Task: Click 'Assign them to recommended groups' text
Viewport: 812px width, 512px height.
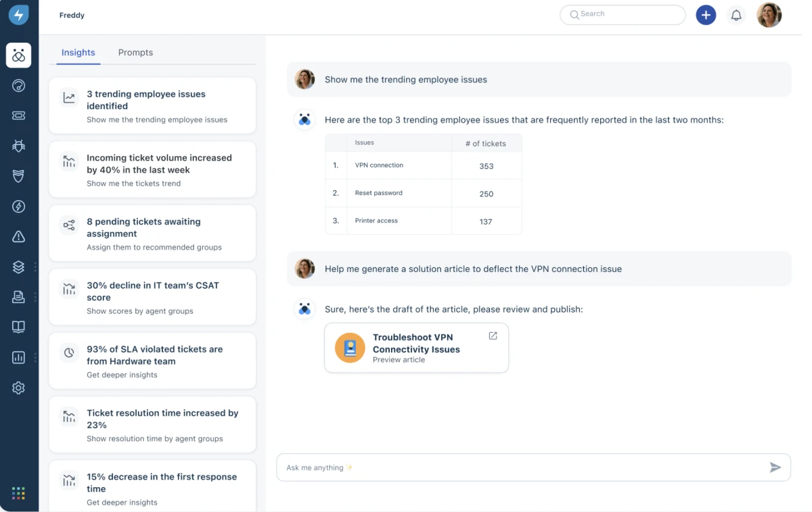Action: 154,247
